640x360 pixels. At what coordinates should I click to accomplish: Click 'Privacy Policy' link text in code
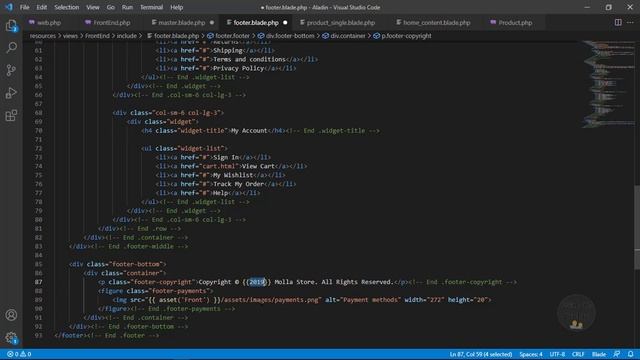pos(238,68)
